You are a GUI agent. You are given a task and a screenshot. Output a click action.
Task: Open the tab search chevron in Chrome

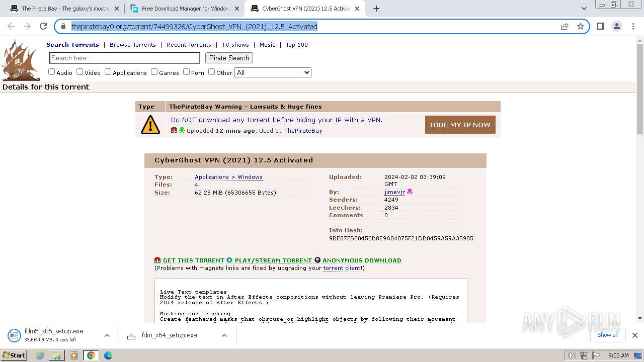tap(584, 9)
